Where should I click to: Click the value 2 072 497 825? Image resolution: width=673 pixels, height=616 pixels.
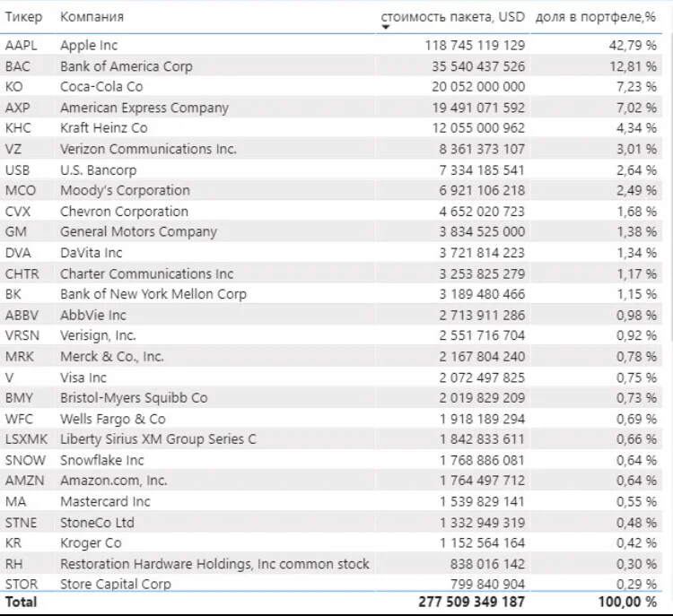tap(482, 377)
